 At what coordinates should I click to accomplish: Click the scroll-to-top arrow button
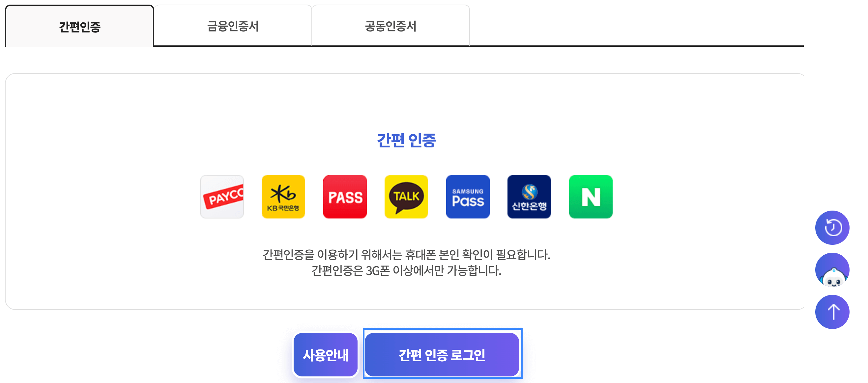[x=832, y=312]
